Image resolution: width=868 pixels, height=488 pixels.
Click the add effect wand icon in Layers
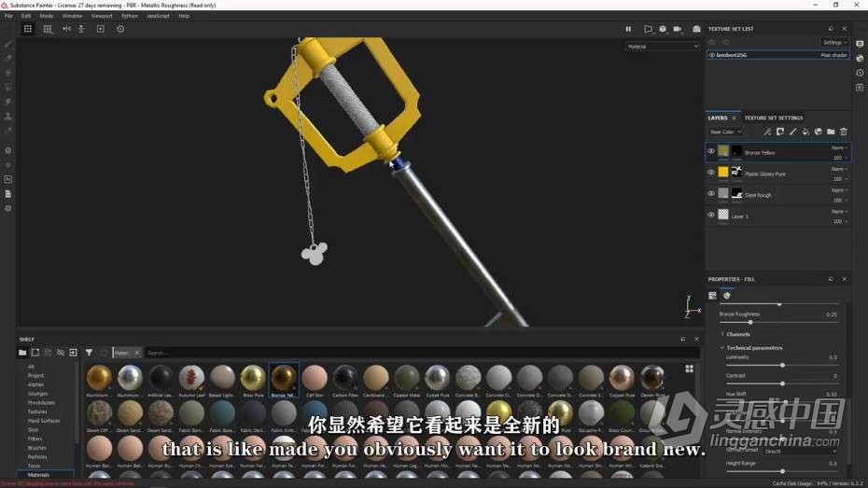[x=767, y=132]
